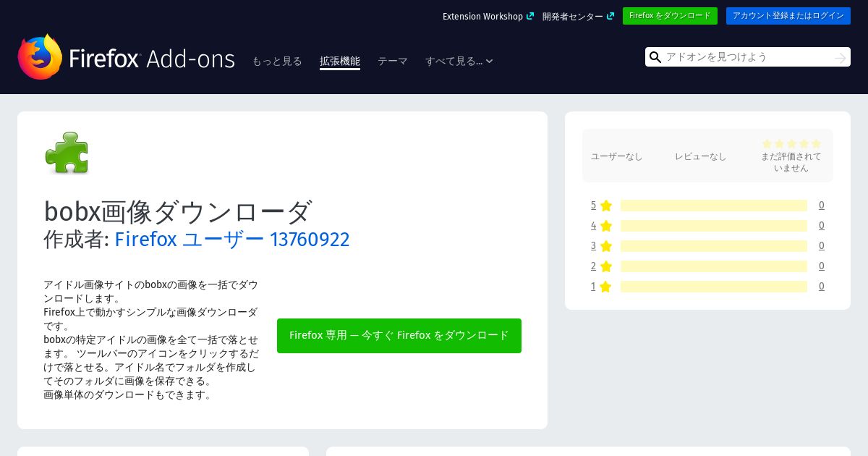Click the search submit arrow icon

point(840,57)
